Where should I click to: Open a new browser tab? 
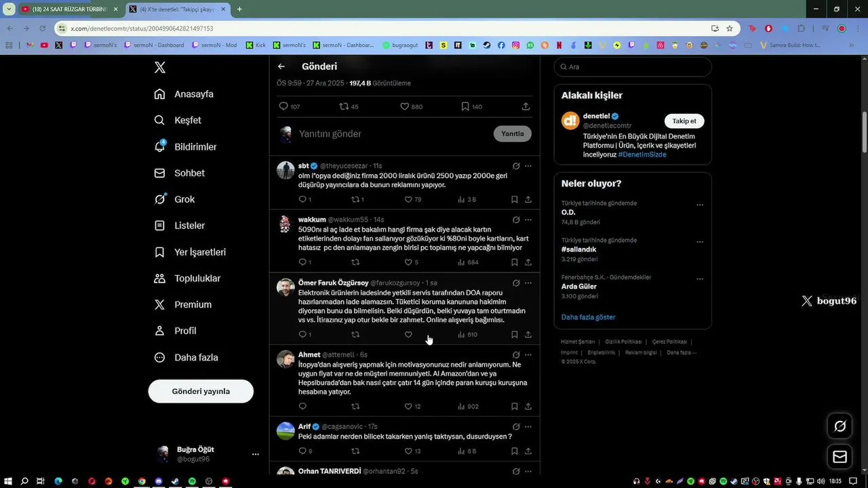click(239, 9)
